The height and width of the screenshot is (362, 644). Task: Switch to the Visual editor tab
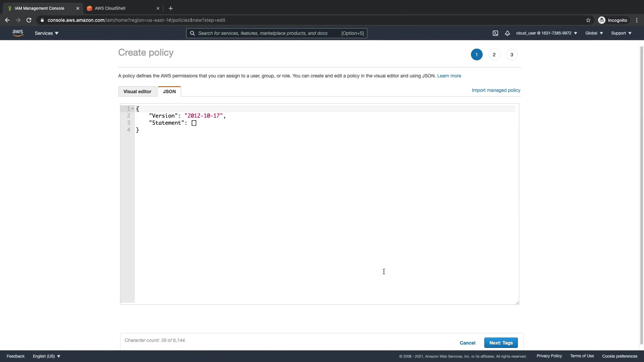coord(137,92)
